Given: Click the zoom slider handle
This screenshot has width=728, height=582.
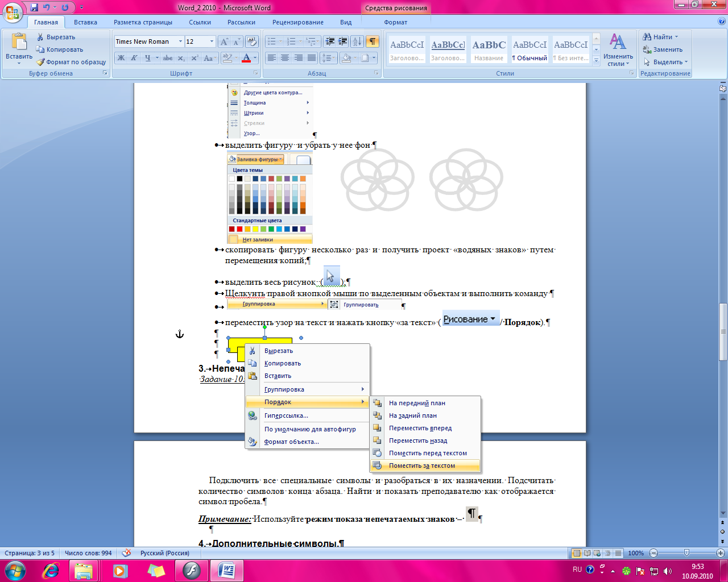Looking at the screenshot, I should coord(687,553).
